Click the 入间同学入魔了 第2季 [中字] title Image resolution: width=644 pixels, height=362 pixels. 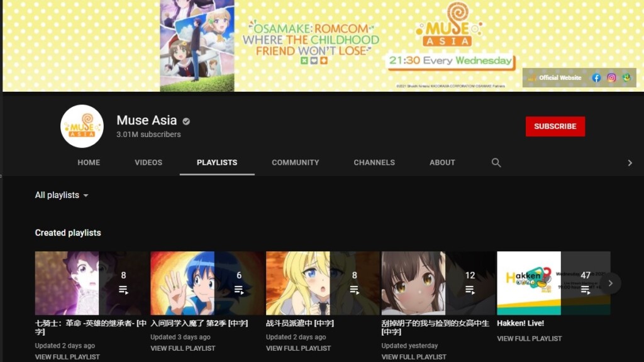coord(199,324)
